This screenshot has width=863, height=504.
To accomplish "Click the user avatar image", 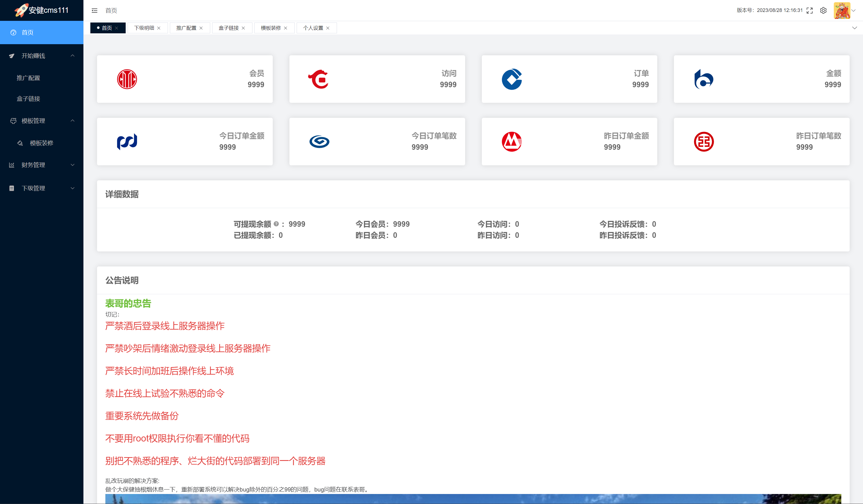I will [842, 11].
